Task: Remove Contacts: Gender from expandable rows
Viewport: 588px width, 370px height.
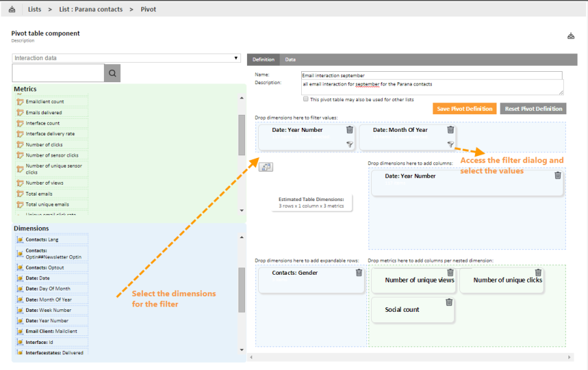Action: tap(359, 273)
